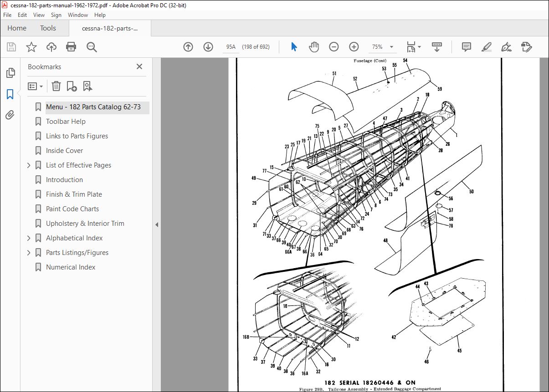Click the upload to cloud icon
Image resolution: width=549 pixels, height=392 pixels.
(51, 47)
